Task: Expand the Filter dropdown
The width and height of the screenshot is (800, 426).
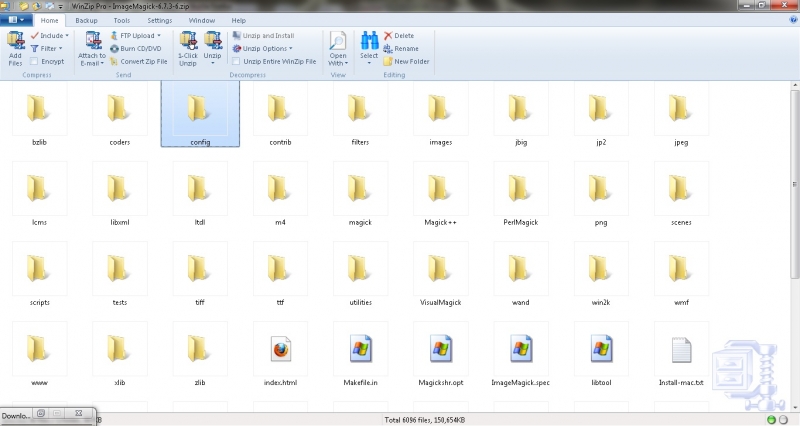Action: click(x=50, y=48)
